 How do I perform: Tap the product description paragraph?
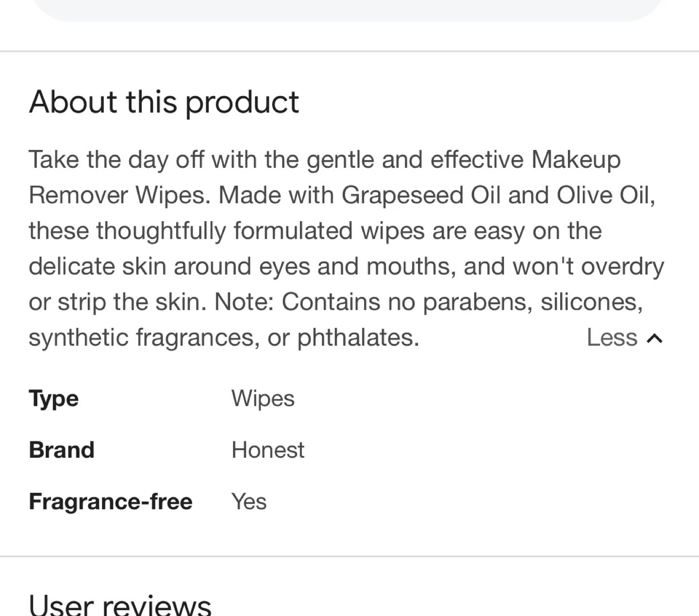340,247
